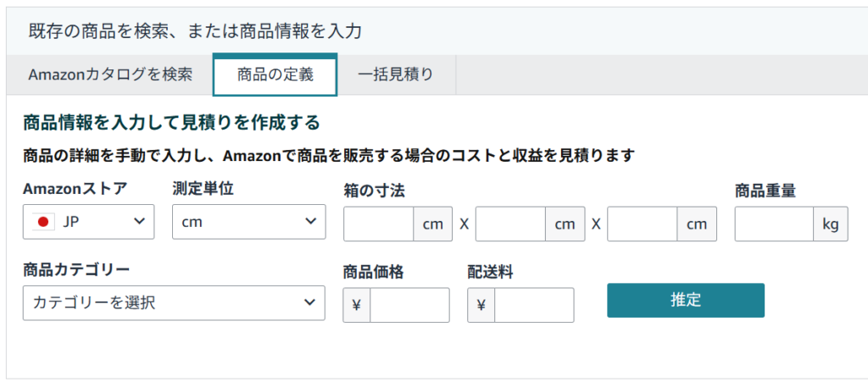Viewport: 868px width, 382px height.
Task: Click the 商品重量 label
Action: [765, 191]
